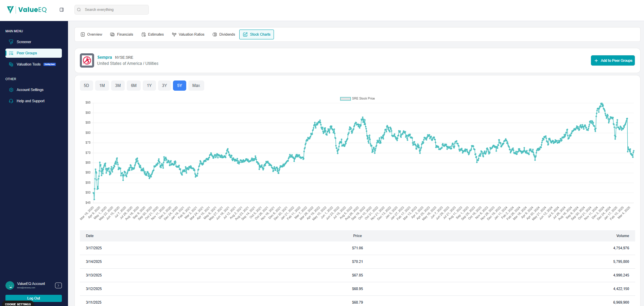Click the Sempra company logo
Screen dimensions: 644x306
pos(87,60)
